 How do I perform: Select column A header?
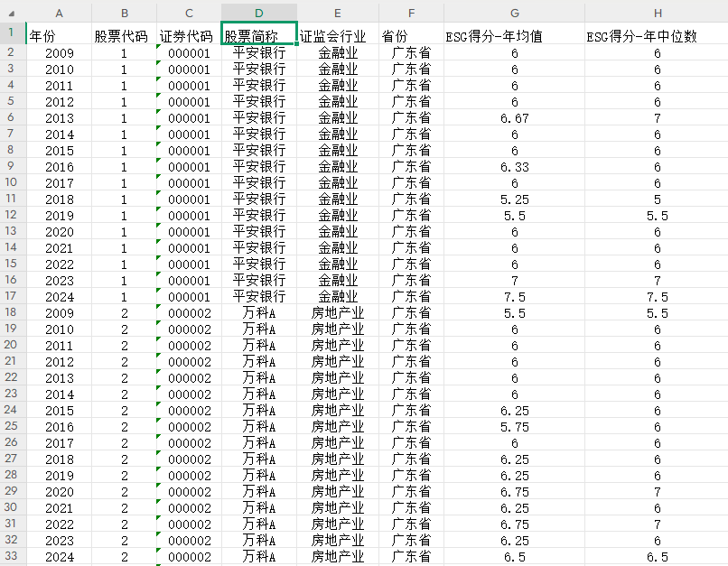tap(59, 13)
